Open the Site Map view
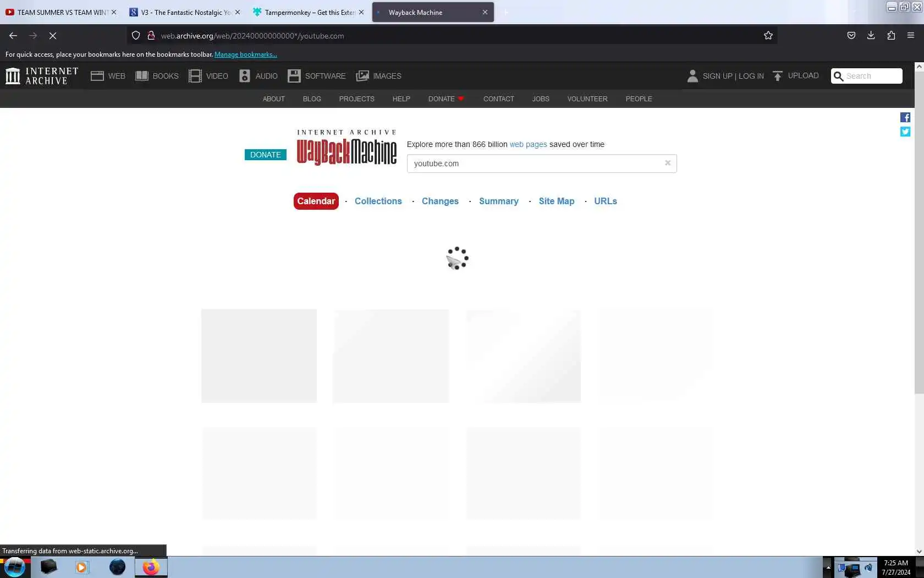The width and height of the screenshot is (924, 578). [x=557, y=201]
